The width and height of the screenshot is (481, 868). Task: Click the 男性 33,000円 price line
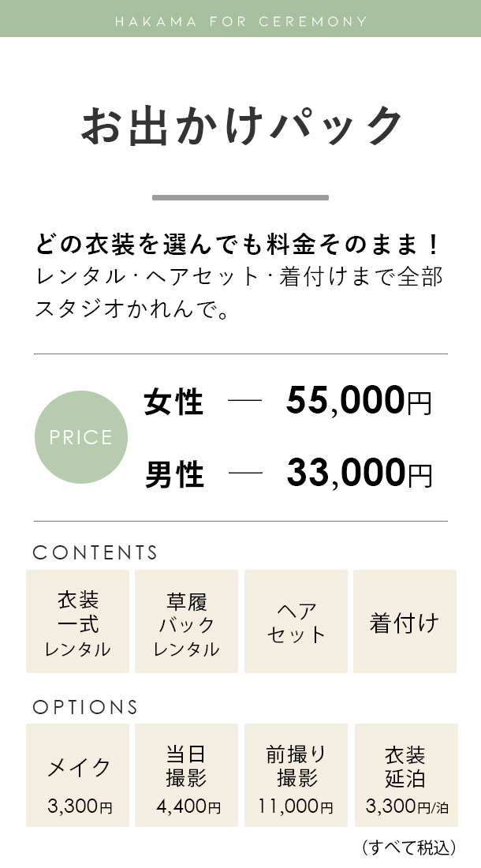pyautogui.click(x=288, y=474)
